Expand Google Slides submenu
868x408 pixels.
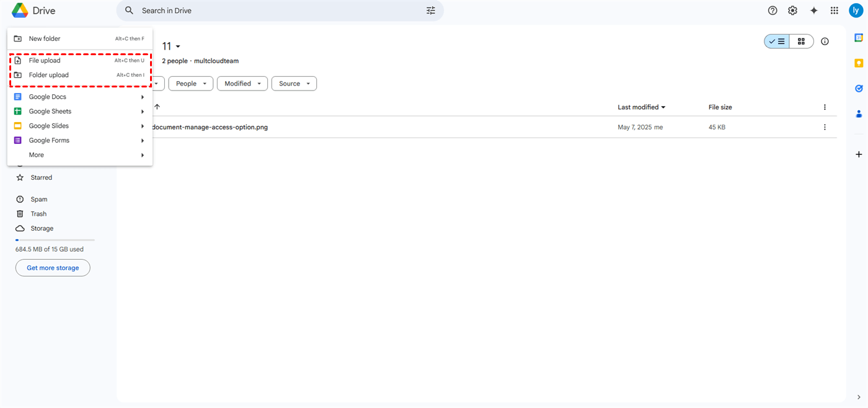[80, 126]
